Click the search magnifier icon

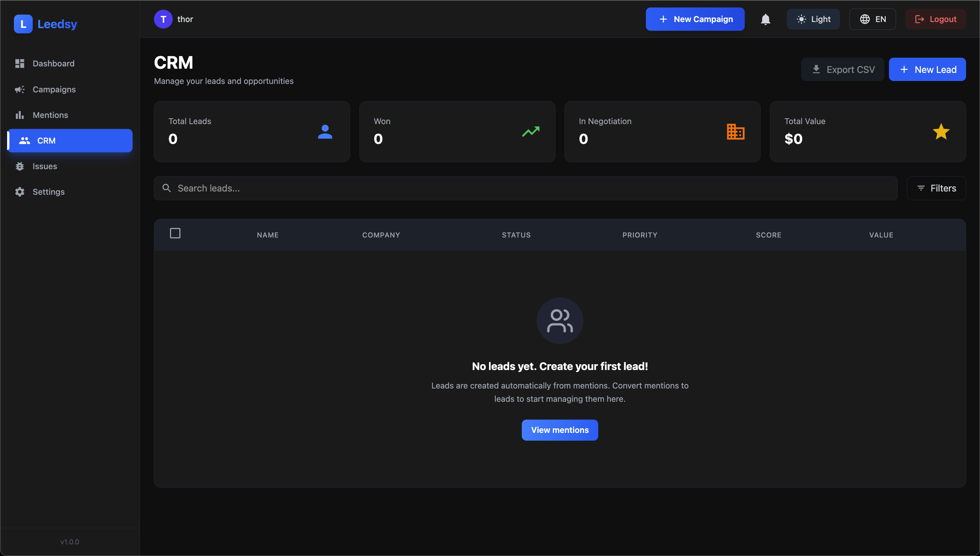pyautogui.click(x=167, y=188)
